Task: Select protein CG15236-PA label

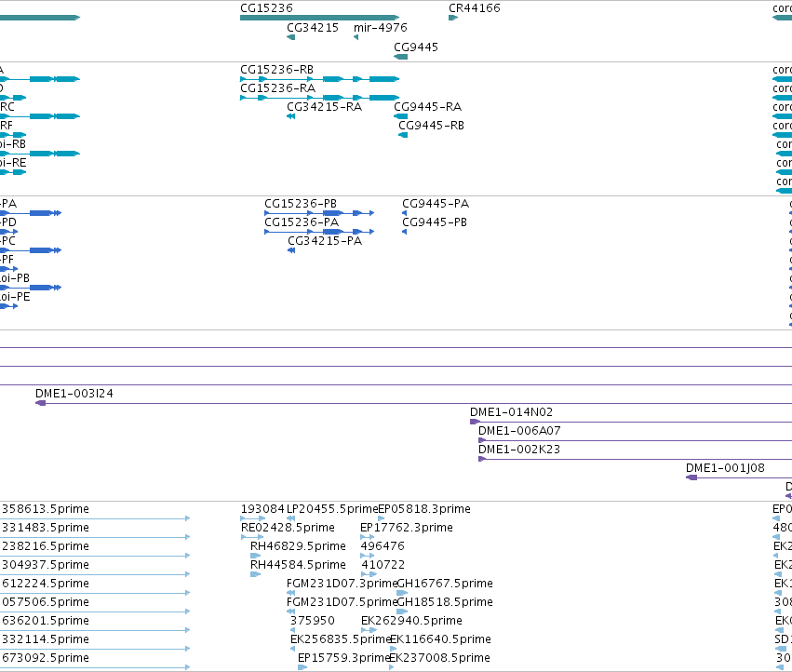Action: pos(302,222)
